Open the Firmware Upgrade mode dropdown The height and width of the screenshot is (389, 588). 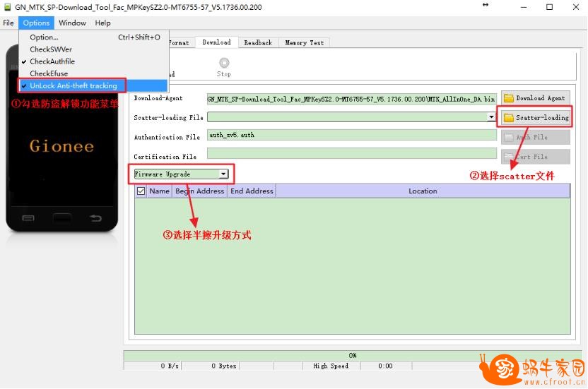181,174
